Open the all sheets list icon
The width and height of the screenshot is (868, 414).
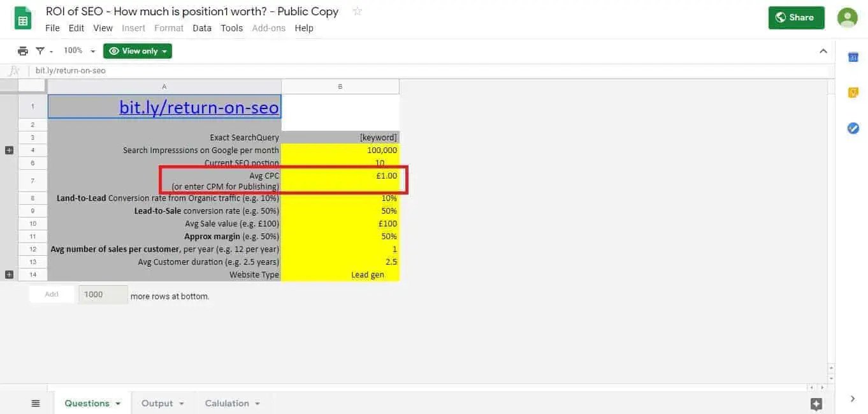point(36,403)
